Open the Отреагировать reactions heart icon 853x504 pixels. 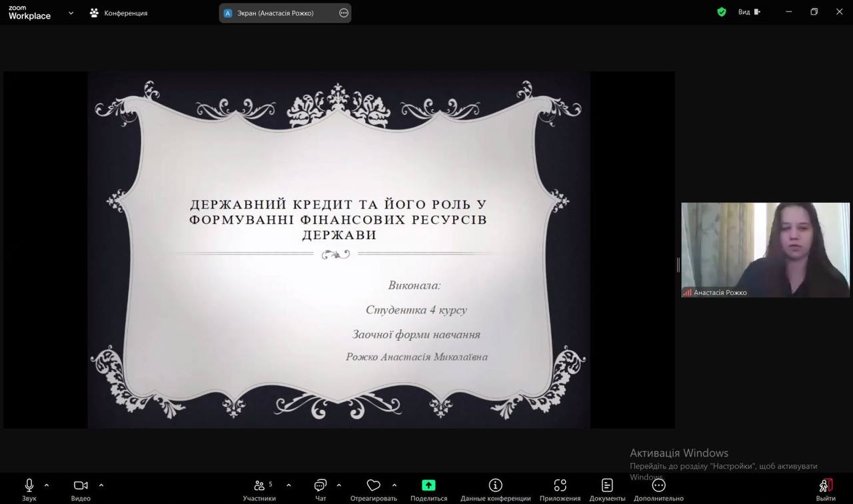click(373, 486)
